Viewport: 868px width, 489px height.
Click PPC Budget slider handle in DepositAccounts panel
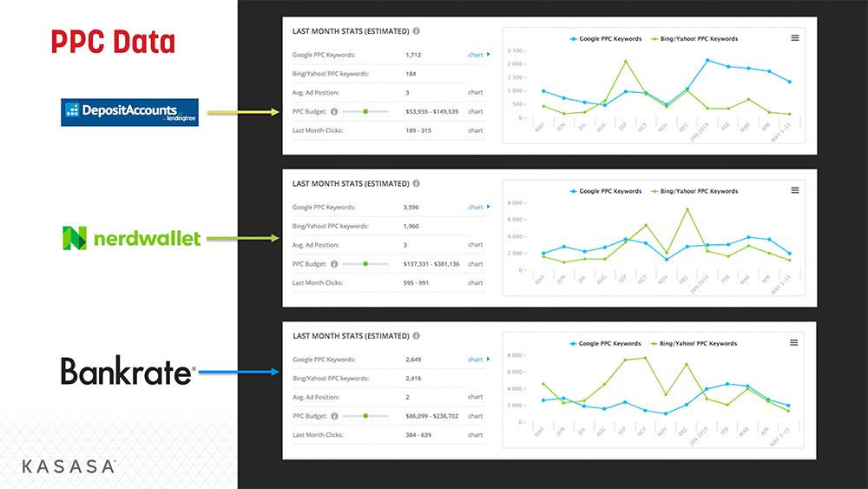365,111
